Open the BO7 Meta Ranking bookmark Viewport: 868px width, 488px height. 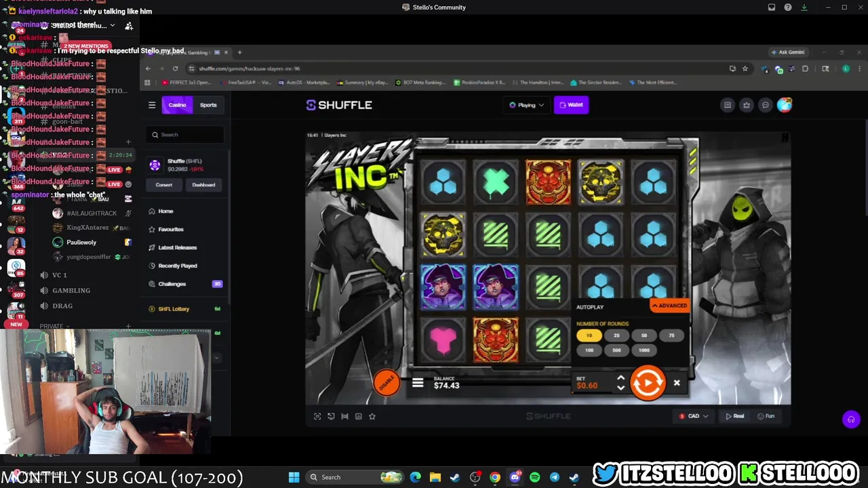(x=420, y=83)
